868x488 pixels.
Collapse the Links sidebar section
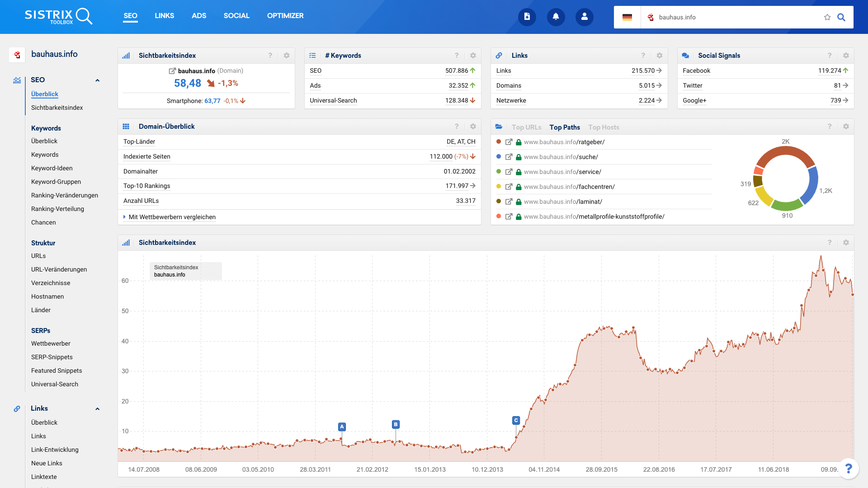click(x=97, y=409)
